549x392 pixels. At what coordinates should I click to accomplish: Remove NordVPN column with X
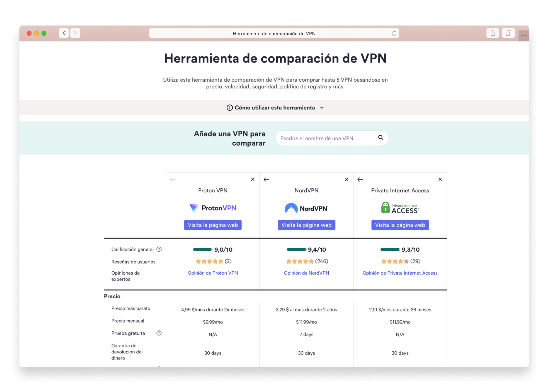(x=346, y=179)
